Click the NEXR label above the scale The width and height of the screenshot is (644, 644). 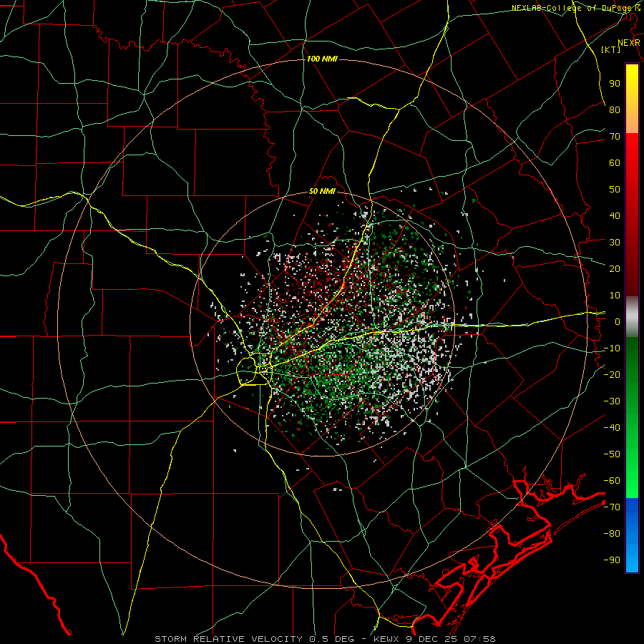click(x=629, y=43)
